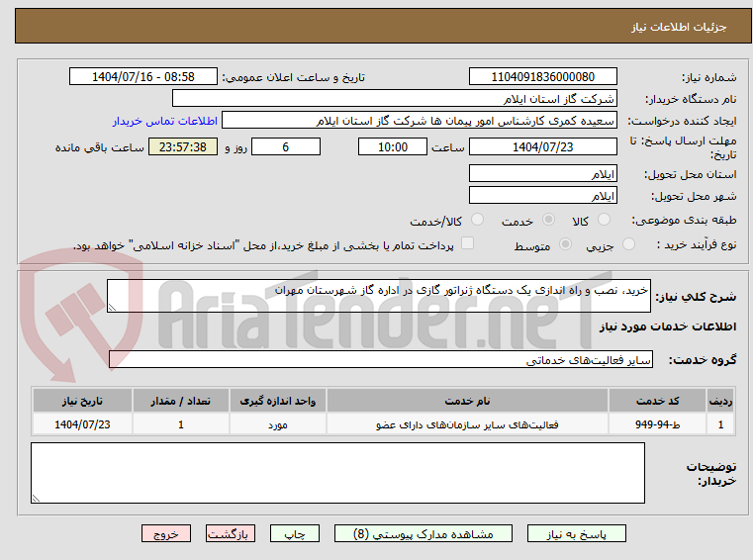
Task: Open اطلاعات تماس خریدار contact link
Action: tap(165, 121)
